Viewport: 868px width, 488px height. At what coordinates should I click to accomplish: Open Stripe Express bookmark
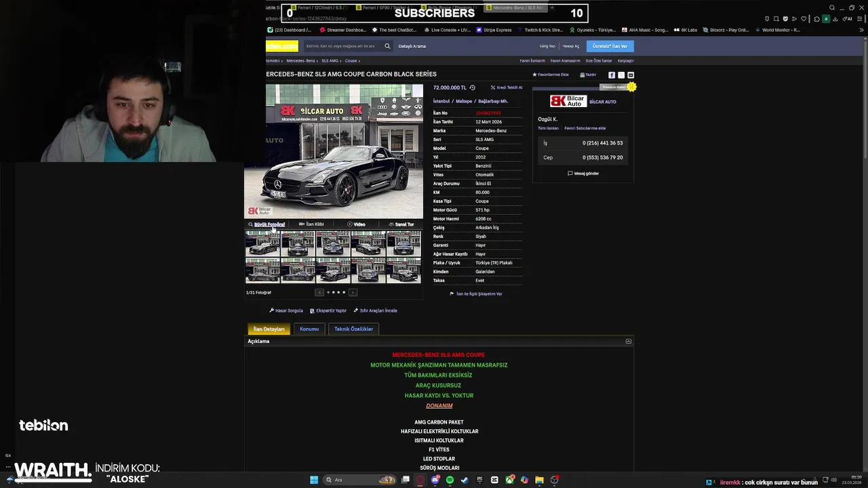click(x=494, y=30)
